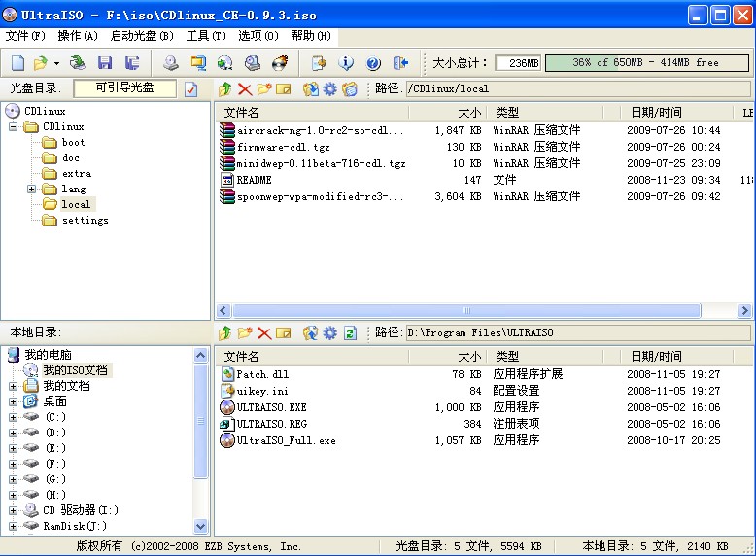This screenshot has width=756, height=556.
Task: Click the document-with-gear toolbar icon
Action: (319, 62)
